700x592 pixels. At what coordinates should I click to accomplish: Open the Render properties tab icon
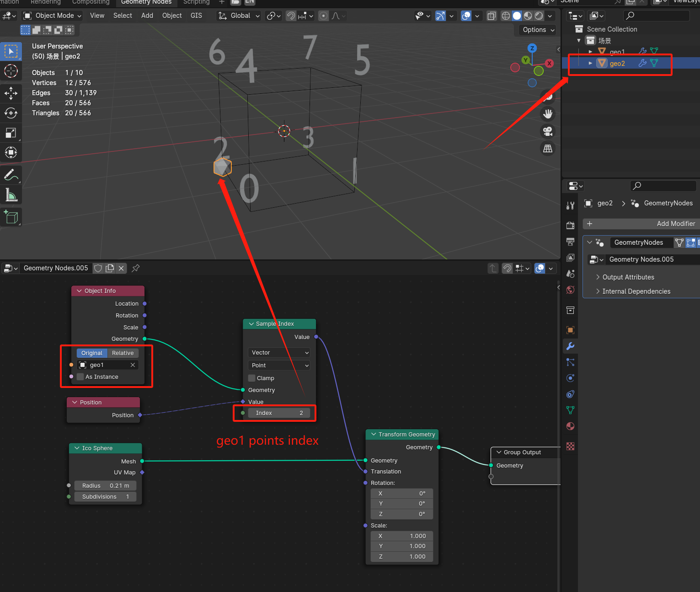(570, 225)
